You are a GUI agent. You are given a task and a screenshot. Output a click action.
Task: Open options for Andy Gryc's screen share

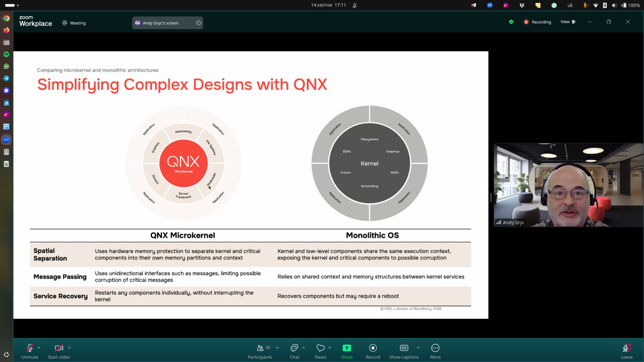[198, 23]
